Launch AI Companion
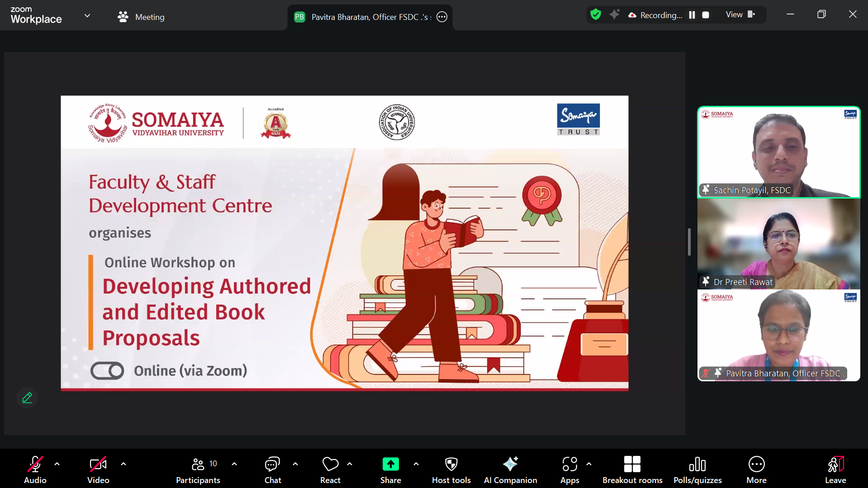The height and width of the screenshot is (488, 868). pyautogui.click(x=510, y=469)
